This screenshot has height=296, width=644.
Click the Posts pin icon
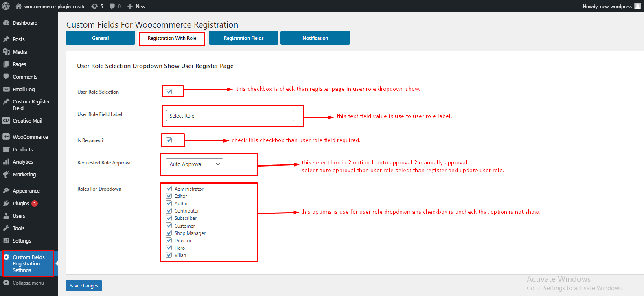[x=6, y=39]
